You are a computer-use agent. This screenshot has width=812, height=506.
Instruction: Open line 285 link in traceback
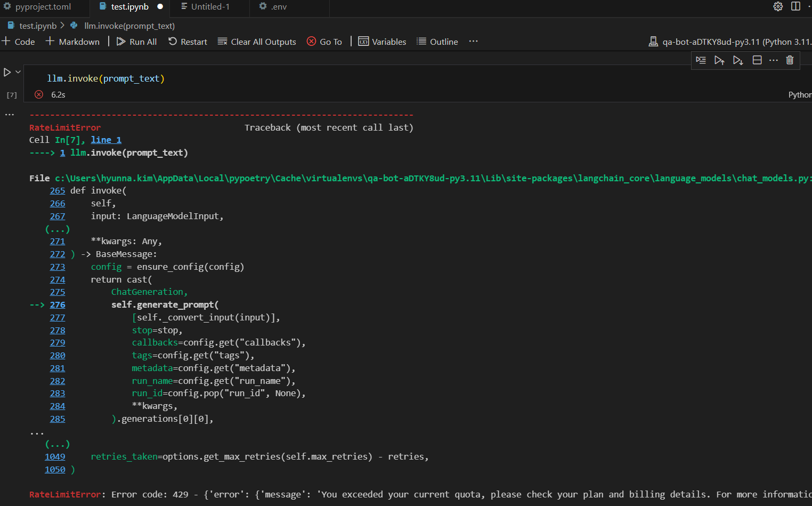(x=58, y=419)
